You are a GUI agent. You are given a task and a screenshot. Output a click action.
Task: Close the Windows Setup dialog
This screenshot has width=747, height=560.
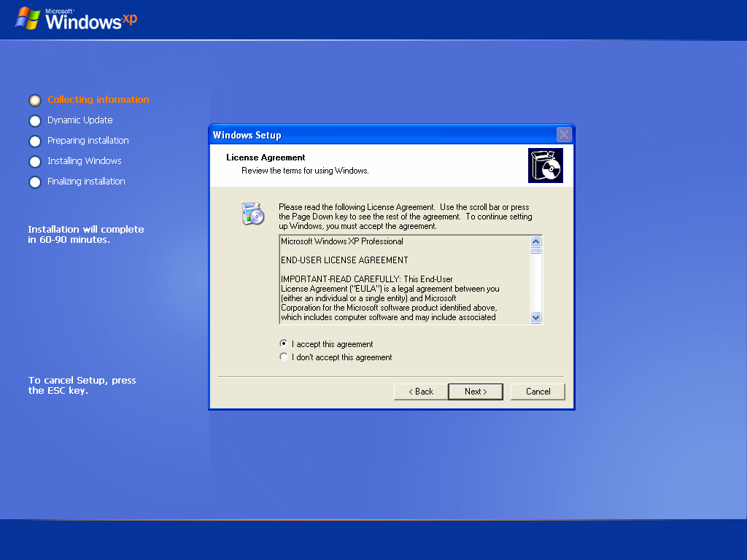click(564, 135)
